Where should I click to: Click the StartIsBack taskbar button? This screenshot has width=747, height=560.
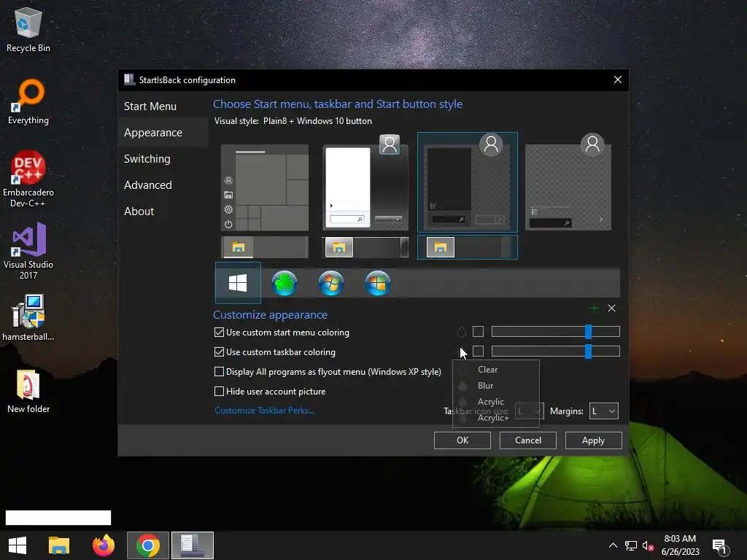tap(193, 545)
